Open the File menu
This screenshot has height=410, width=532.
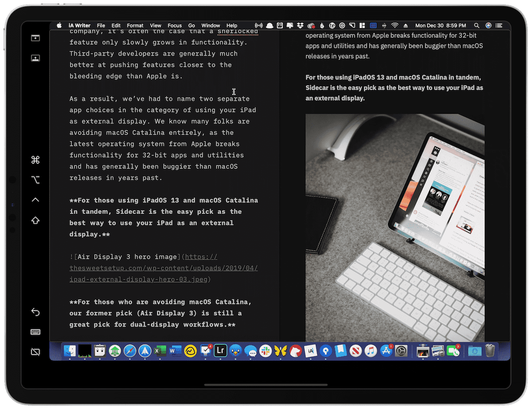coord(101,26)
